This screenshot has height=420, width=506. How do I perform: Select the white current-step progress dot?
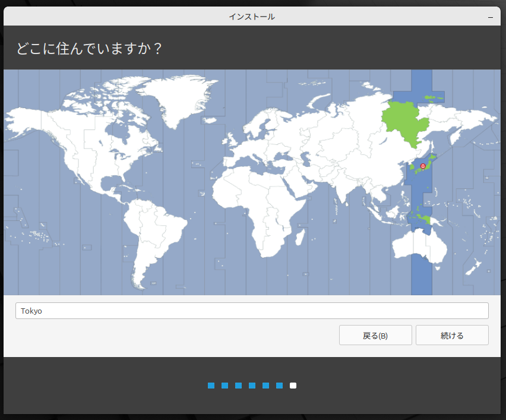click(x=293, y=386)
